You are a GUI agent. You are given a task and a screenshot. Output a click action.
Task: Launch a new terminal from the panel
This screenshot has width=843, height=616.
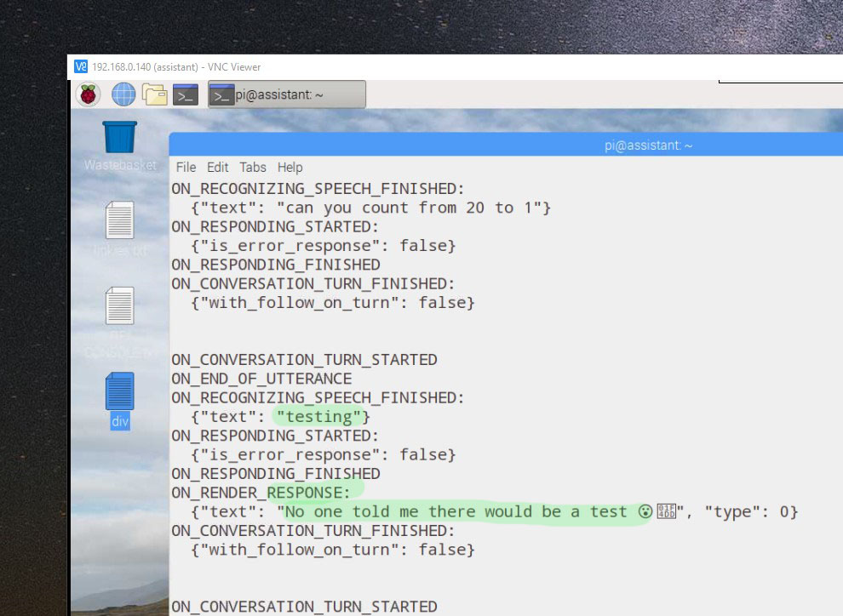point(186,94)
